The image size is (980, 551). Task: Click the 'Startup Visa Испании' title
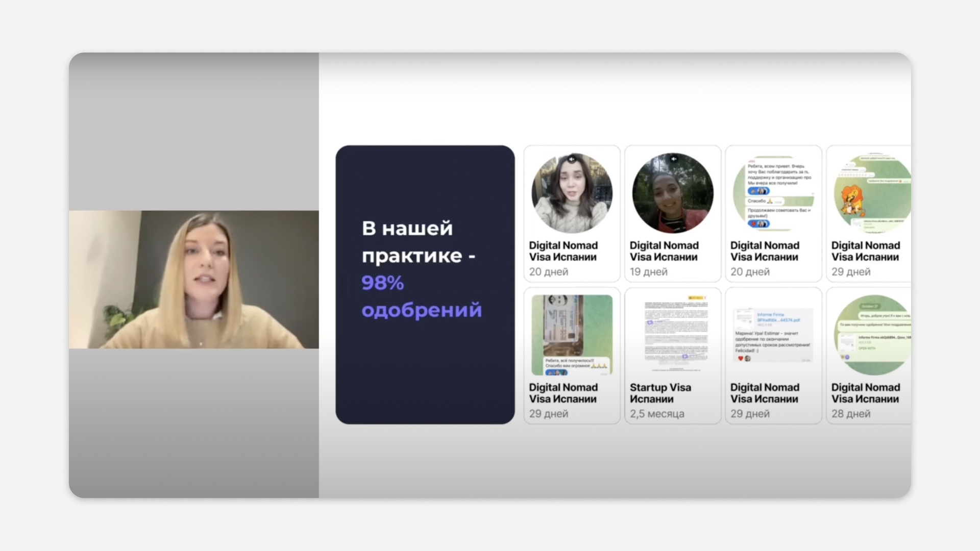point(660,393)
